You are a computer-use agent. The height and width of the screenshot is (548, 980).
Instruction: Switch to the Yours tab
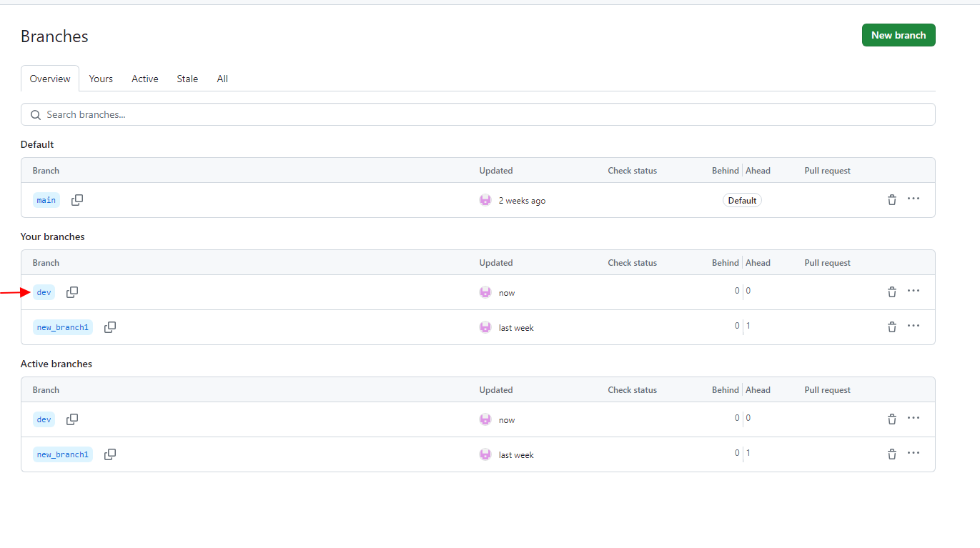pos(101,79)
